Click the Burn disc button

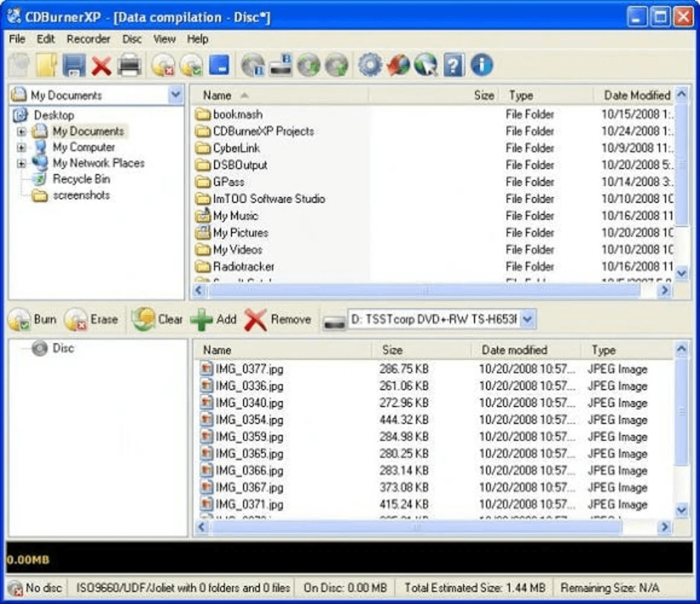33,319
